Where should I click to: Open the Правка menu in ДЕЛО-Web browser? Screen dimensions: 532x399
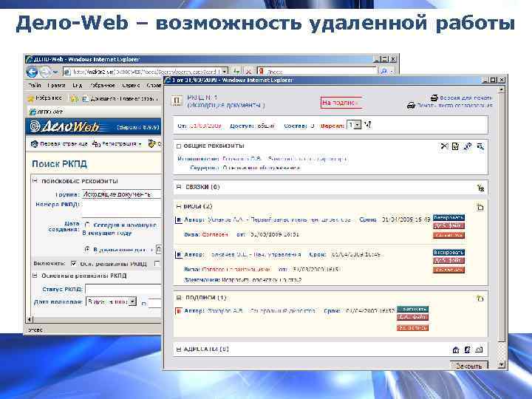(56, 85)
